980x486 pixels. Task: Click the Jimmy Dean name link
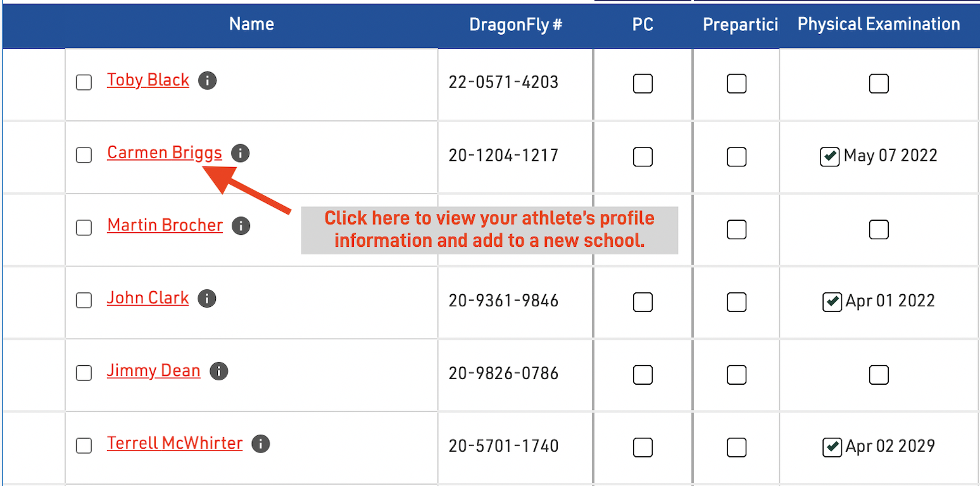(x=153, y=371)
